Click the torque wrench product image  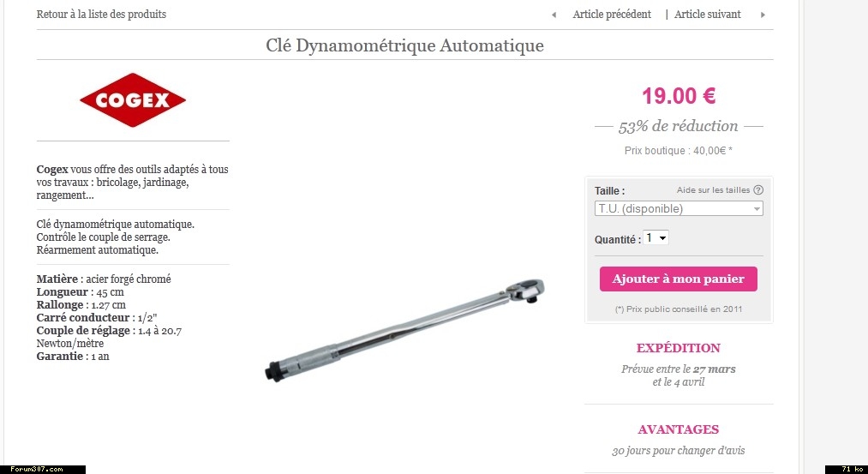(404, 330)
